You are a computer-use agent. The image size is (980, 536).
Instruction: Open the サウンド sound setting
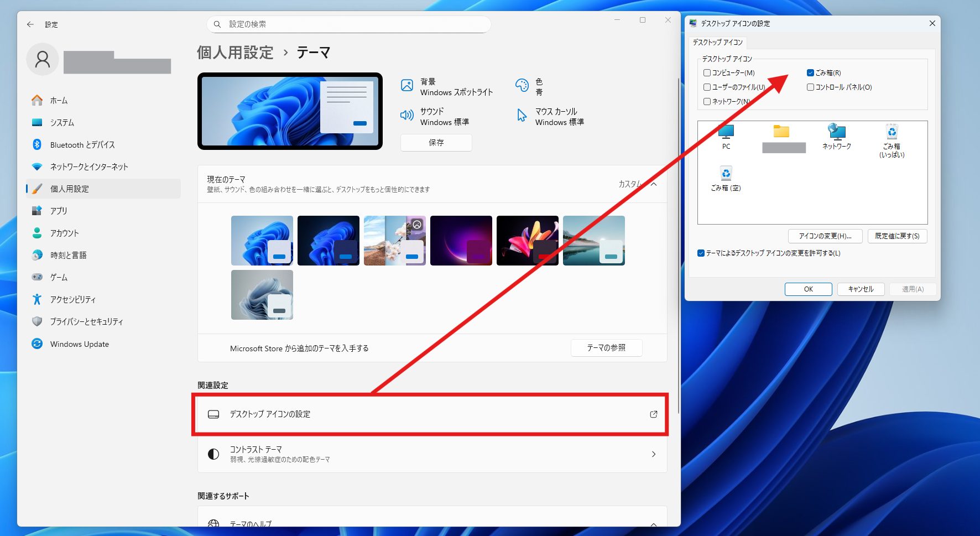coord(444,116)
